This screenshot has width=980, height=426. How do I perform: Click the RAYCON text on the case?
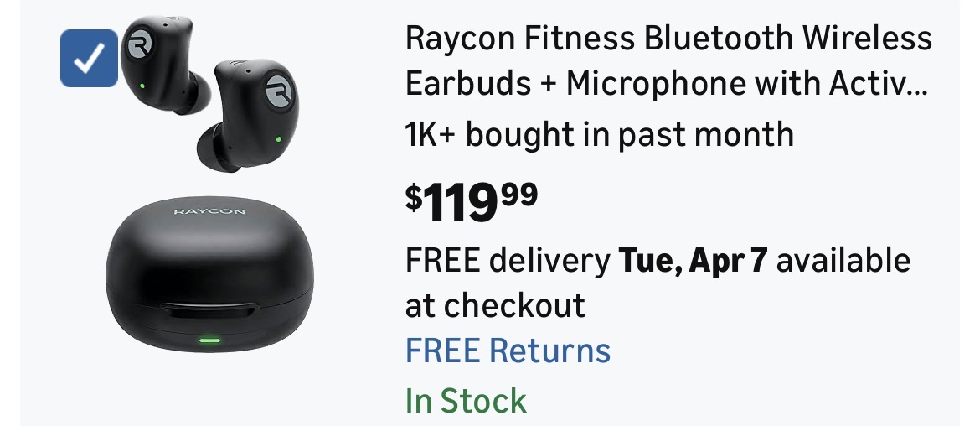coord(209,211)
